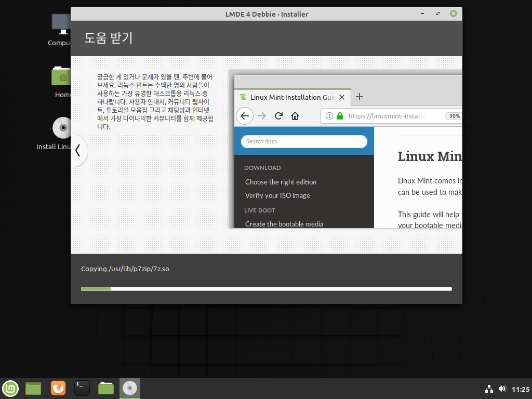Close the LMDE installer window
This screenshot has width=532, height=399.
[454, 14]
